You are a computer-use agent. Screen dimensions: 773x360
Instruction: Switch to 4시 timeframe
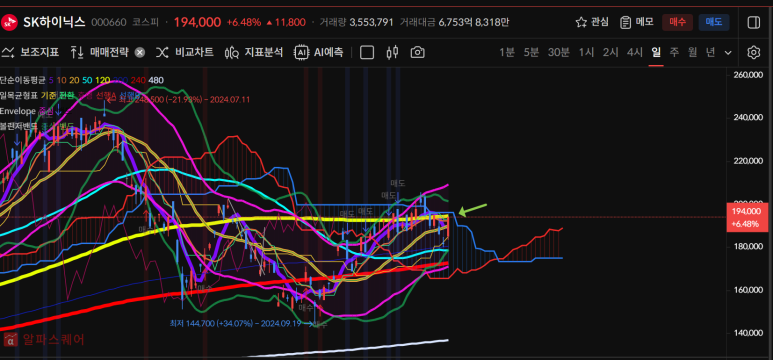tap(634, 52)
